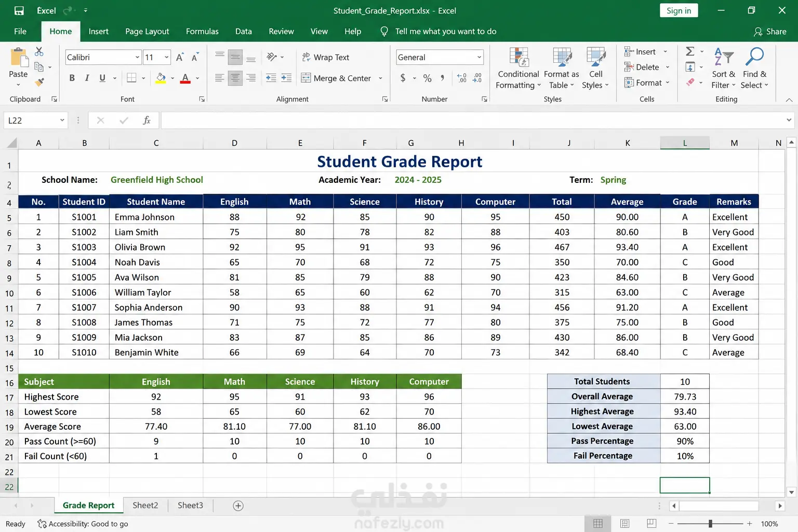The height and width of the screenshot is (532, 798).
Task: Click the AutoSum sigma icon
Action: pos(690,51)
